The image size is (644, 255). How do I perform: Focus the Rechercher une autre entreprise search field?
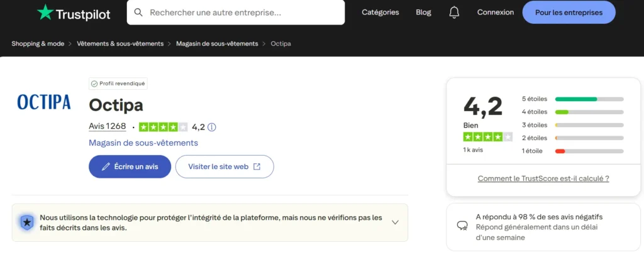click(x=236, y=13)
